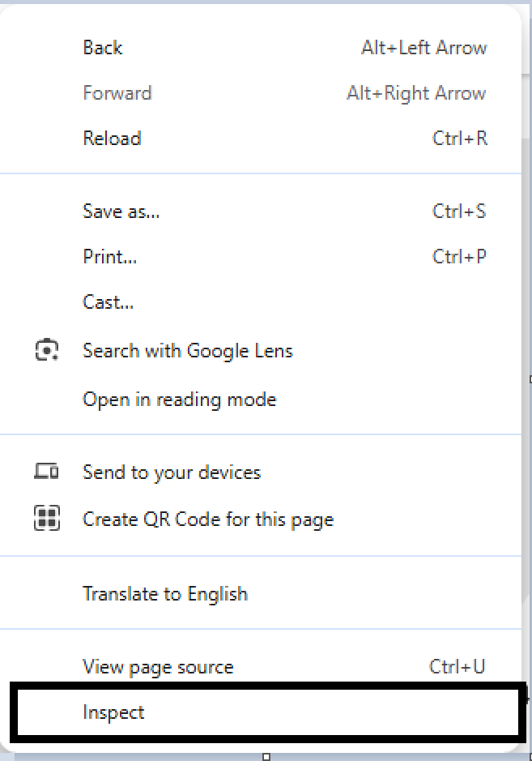
Task: View the page source
Action: [x=157, y=666]
